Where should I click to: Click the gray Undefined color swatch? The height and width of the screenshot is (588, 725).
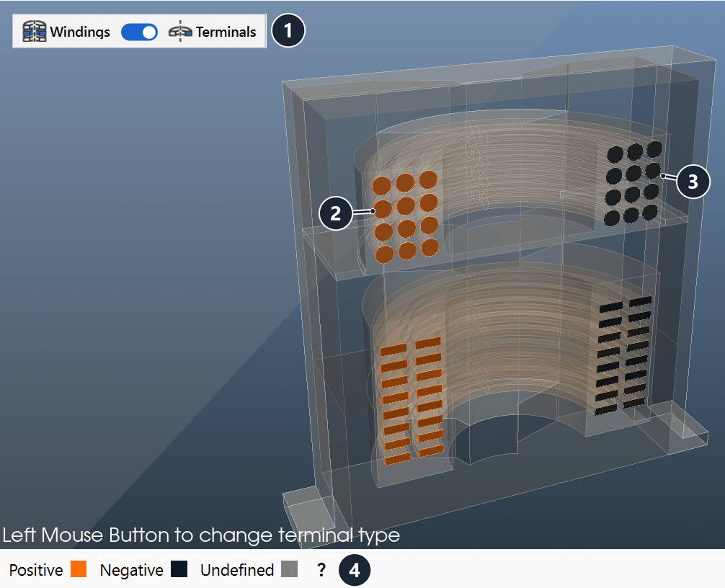click(290, 569)
